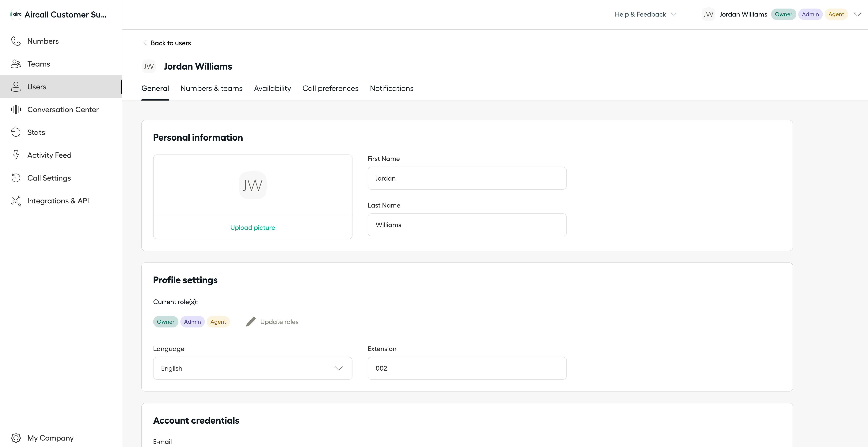Image resolution: width=868 pixels, height=447 pixels.
Task: Click the Update roles pencil icon
Action: (x=251, y=322)
